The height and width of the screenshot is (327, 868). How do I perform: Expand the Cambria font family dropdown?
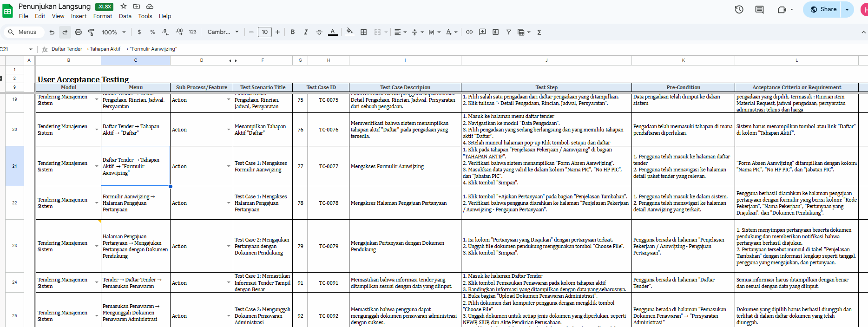(x=223, y=32)
